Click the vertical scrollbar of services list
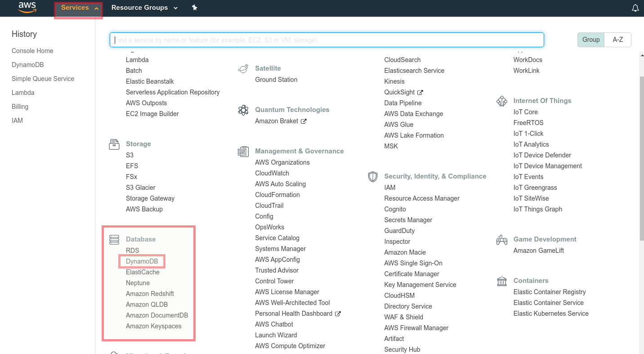The height and width of the screenshot is (354, 644). [x=641, y=157]
